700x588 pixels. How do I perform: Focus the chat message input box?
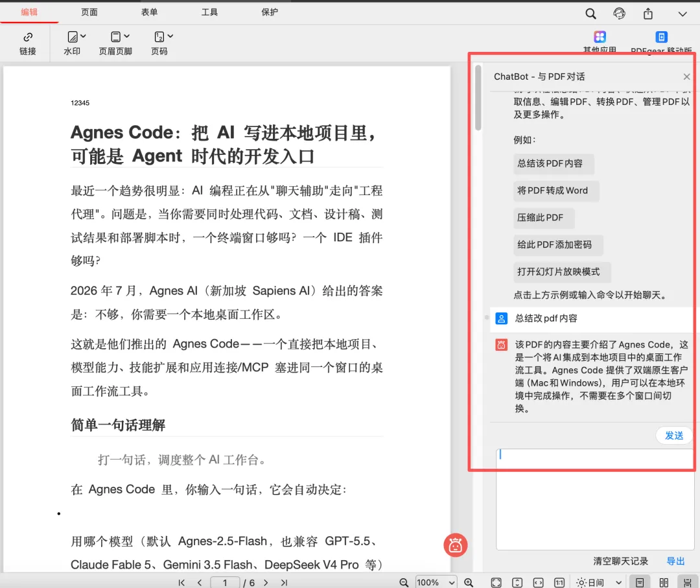pyautogui.click(x=594, y=500)
